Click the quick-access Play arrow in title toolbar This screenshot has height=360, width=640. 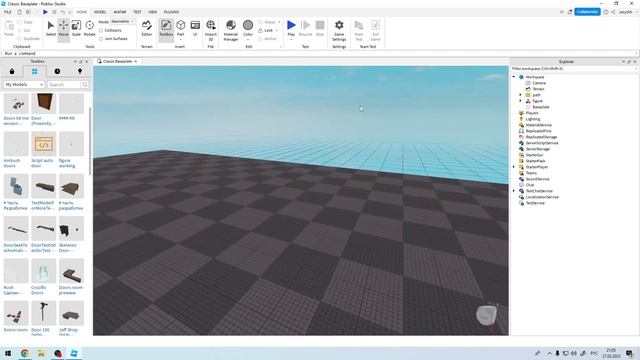[x=45, y=12]
